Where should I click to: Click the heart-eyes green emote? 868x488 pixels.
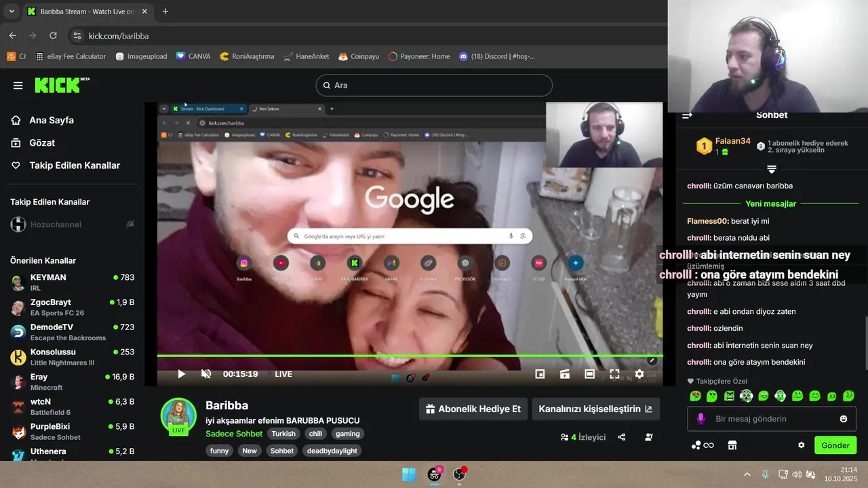point(694,396)
